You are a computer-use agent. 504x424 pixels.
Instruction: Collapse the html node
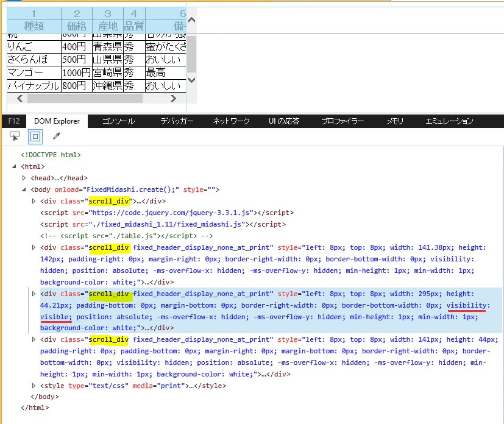14,166
